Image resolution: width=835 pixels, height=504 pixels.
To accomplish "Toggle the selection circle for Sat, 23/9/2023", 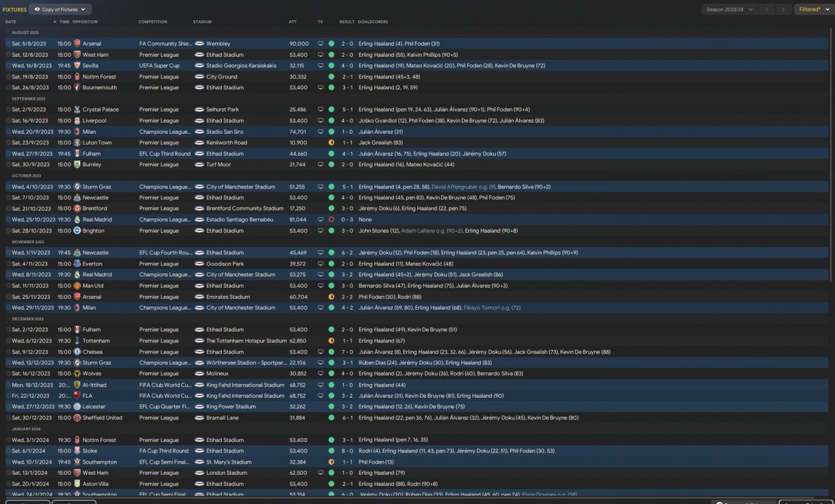I will click(x=8, y=143).
